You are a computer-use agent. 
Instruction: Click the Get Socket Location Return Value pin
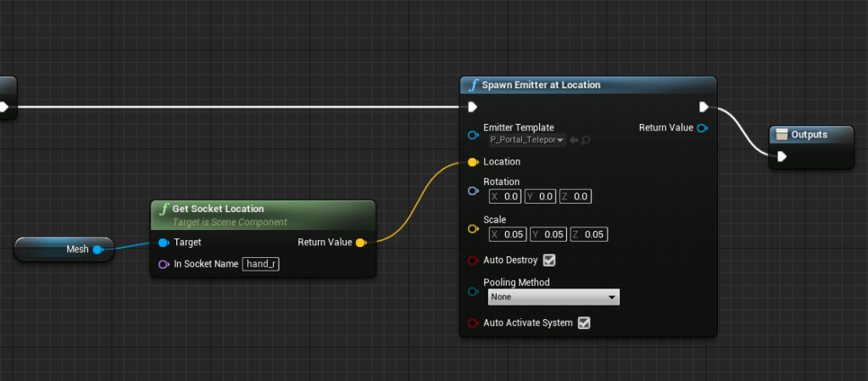click(361, 243)
